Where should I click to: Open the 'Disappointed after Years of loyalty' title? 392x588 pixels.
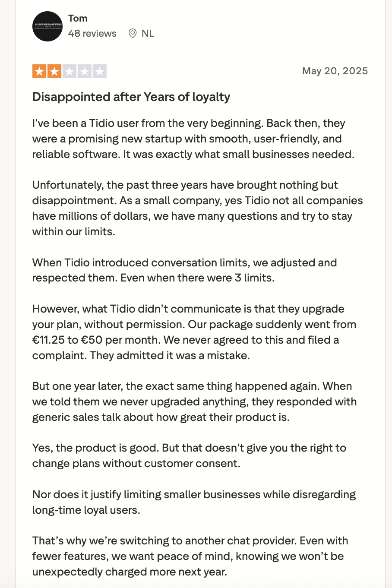131,97
